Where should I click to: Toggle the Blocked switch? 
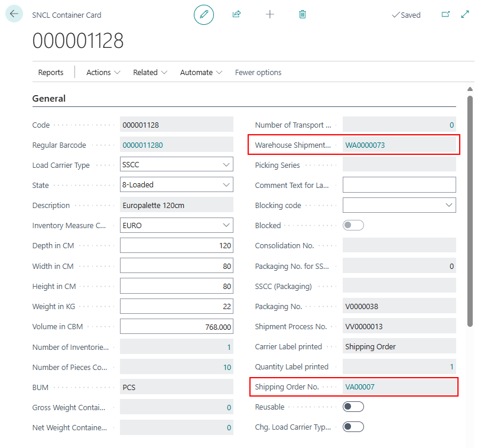353,225
